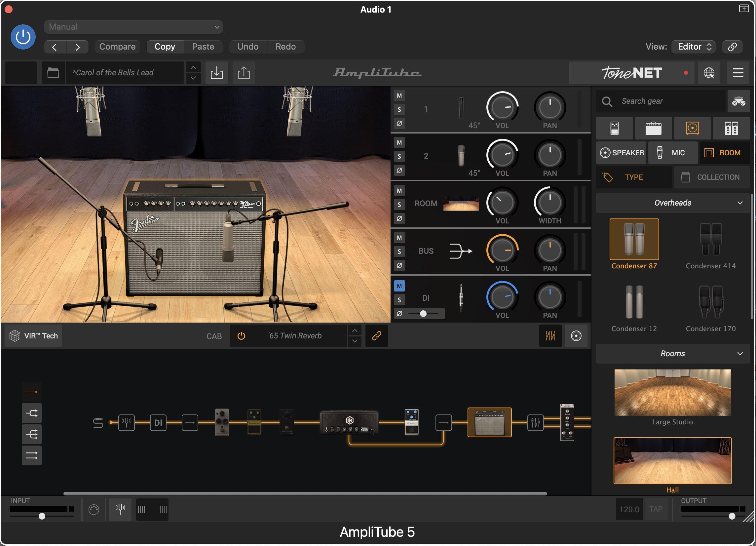This screenshot has height=546, width=756.
Task: Collapse the Rooms section
Action: tap(673, 354)
